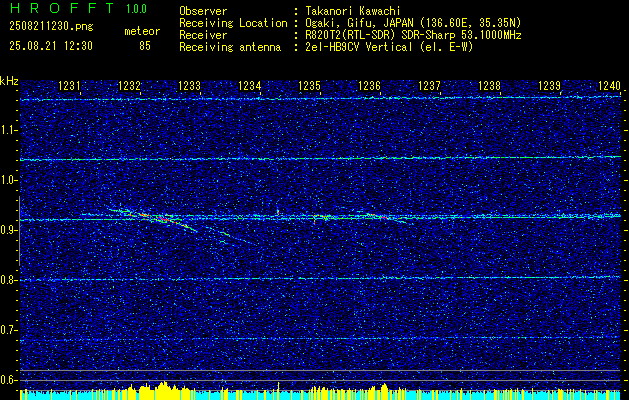
Task: Click the meteor echo streak near 1236
Action: tap(383, 217)
